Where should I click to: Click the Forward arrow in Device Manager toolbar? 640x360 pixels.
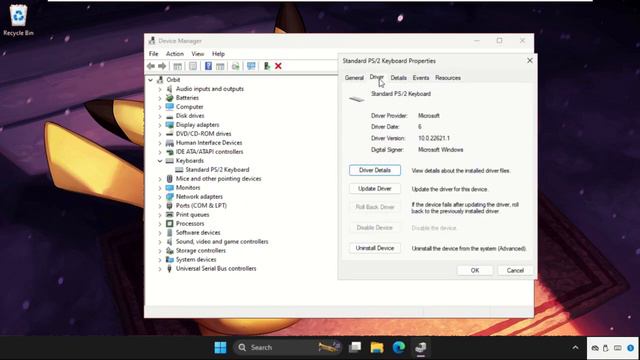162,66
